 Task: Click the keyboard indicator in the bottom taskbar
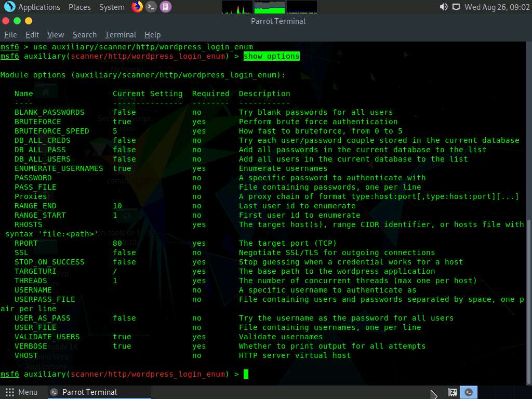pyautogui.click(x=452, y=392)
